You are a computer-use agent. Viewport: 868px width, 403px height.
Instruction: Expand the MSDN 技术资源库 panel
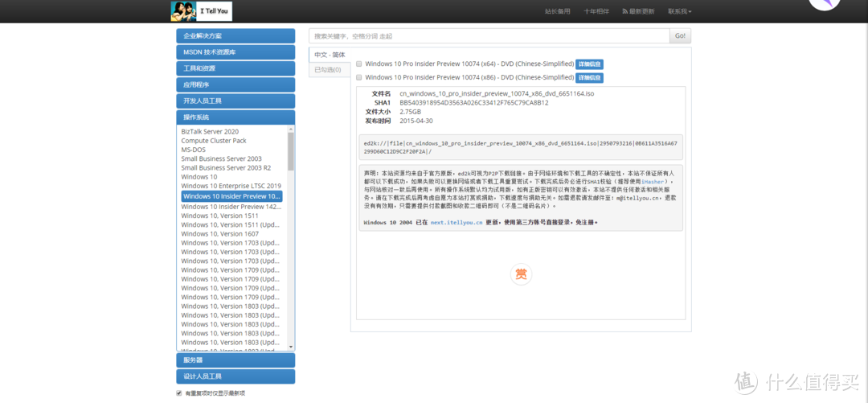(235, 52)
